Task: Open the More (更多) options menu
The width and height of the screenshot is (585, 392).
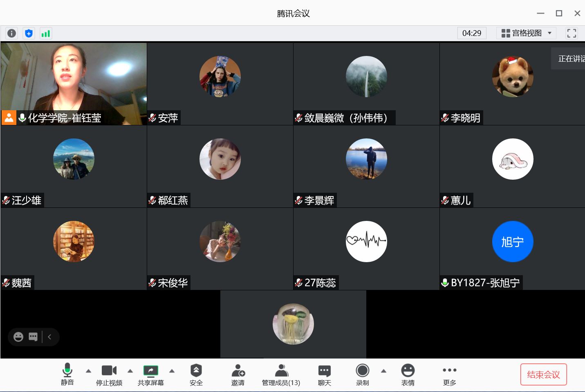Action: tap(449, 374)
